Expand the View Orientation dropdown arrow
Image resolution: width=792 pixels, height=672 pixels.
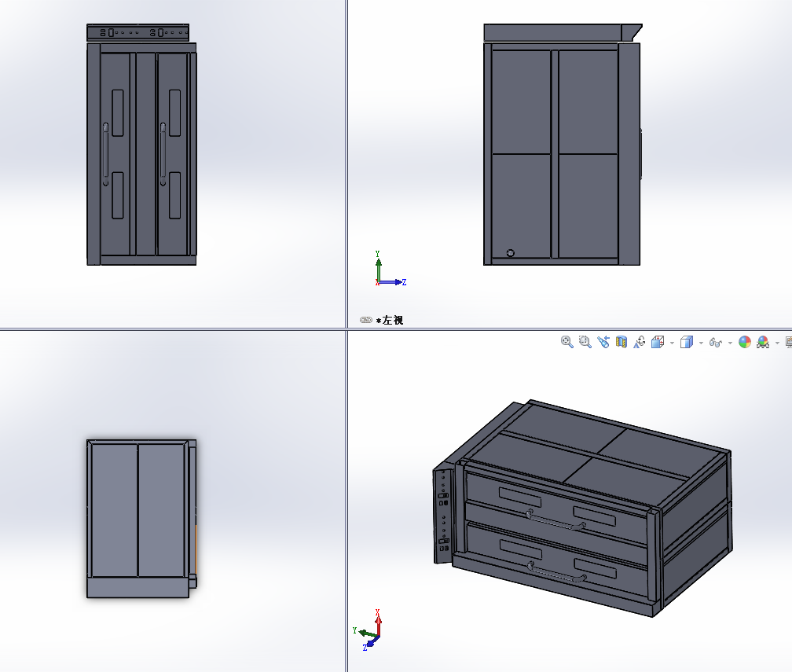[672, 343]
